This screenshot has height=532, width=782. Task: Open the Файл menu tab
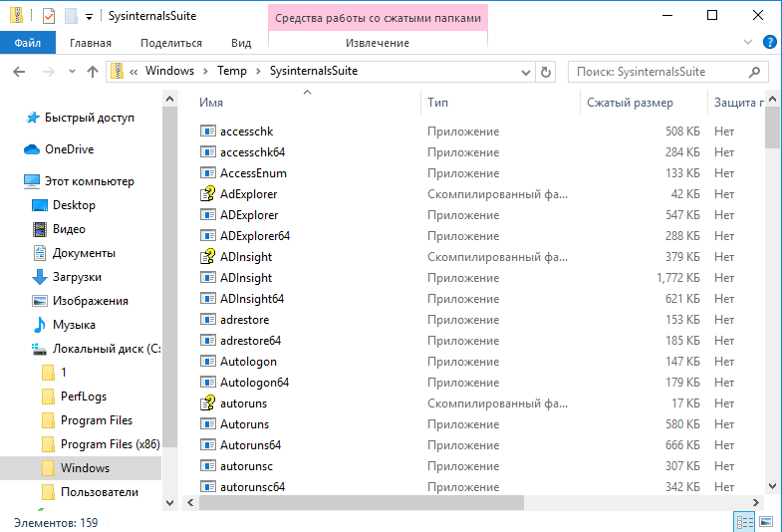(28, 43)
